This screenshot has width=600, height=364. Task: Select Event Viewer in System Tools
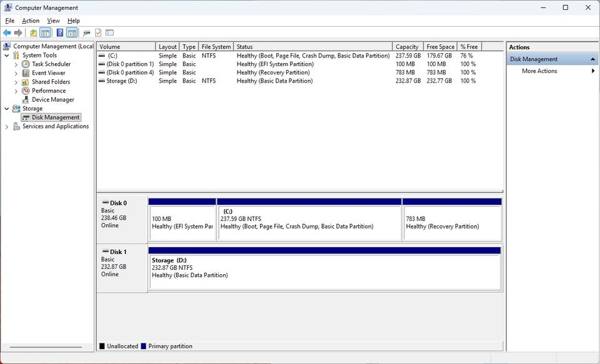click(x=48, y=73)
